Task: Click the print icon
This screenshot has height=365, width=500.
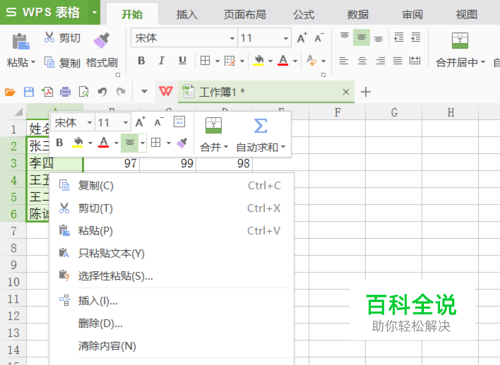Action: pos(65,92)
